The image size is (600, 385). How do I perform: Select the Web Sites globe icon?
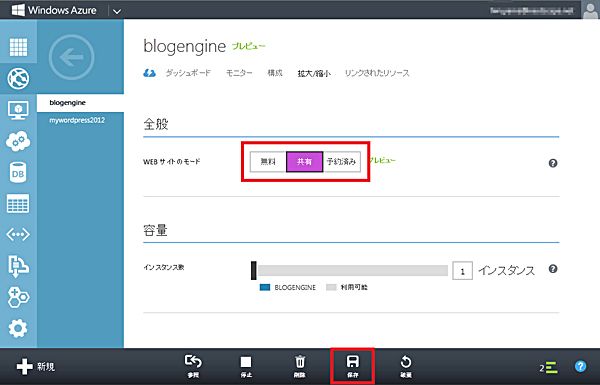[x=18, y=78]
